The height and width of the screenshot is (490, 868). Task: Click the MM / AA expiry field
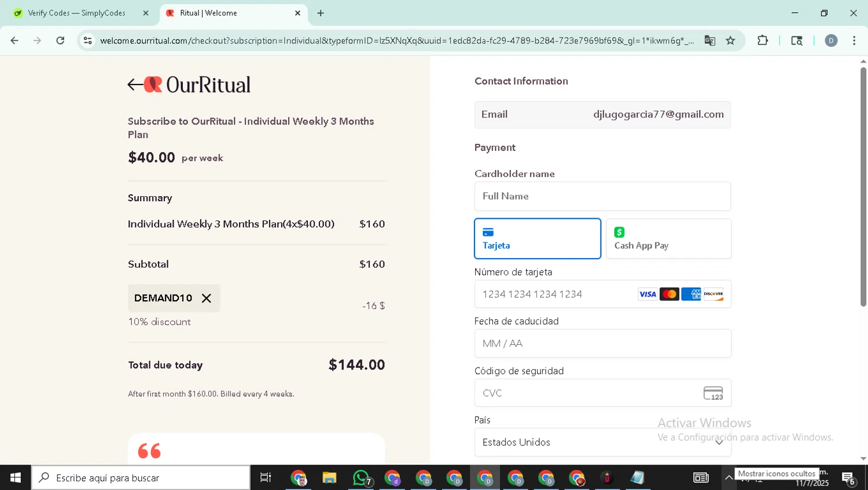[x=602, y=344]
